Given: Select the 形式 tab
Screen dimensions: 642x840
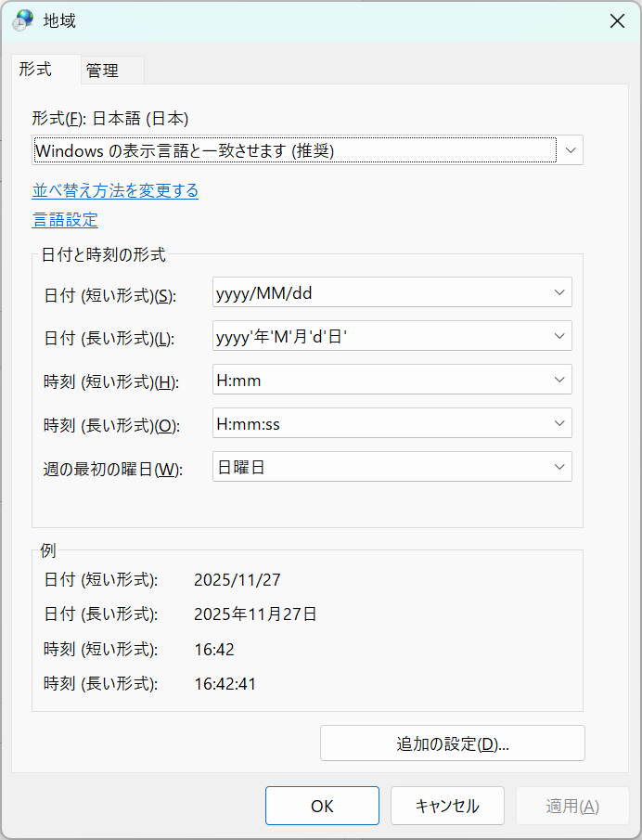Looking at the screenshot, I should click(x=36, y=70).
